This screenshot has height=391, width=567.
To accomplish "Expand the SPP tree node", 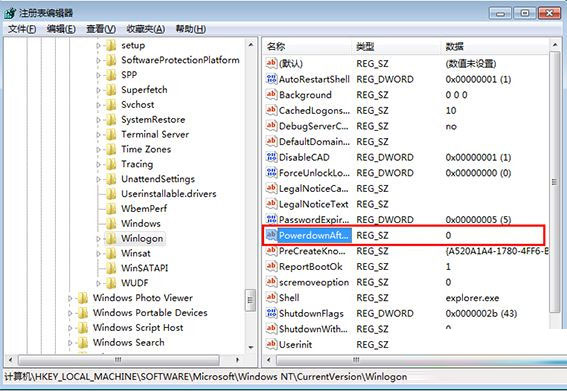I will pos(98,75).
